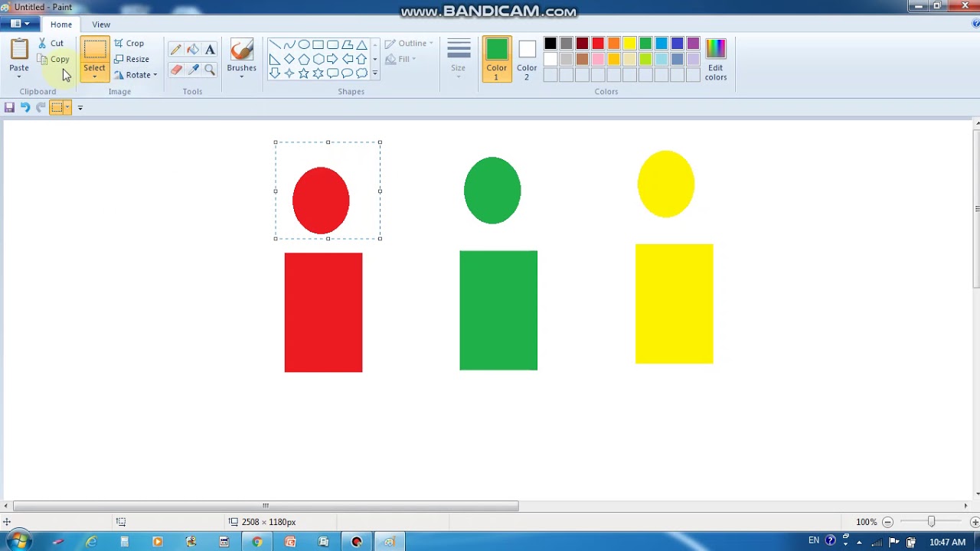The height and width of the screenshot is (551, 980).
Task: Choose the Pentagon shape
Action: click(304, 59)
